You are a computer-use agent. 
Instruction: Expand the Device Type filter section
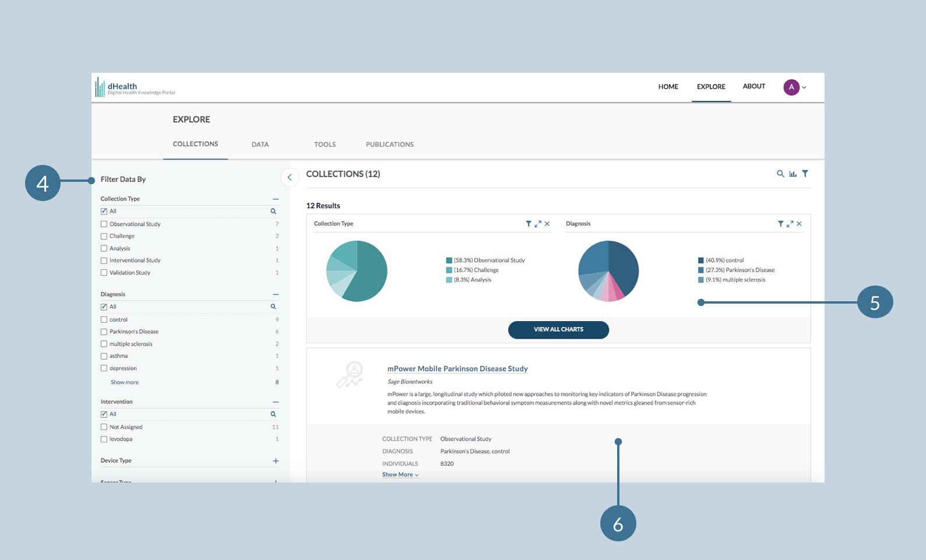(276, 461)
